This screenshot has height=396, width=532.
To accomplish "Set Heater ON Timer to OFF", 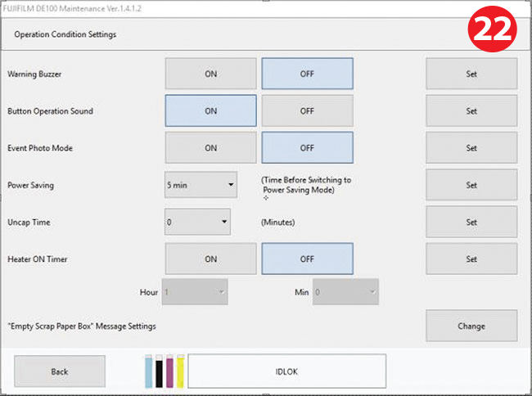I will click(x=307, y=259).
